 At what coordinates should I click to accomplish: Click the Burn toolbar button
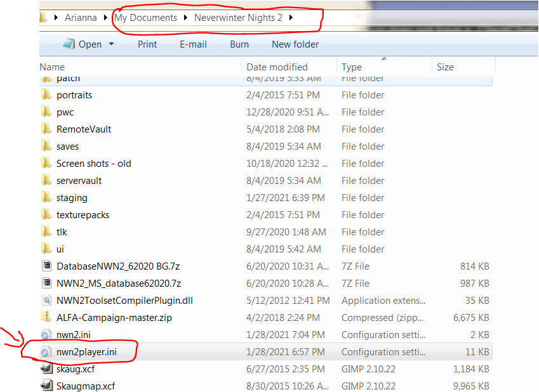[x=239, y=44]
